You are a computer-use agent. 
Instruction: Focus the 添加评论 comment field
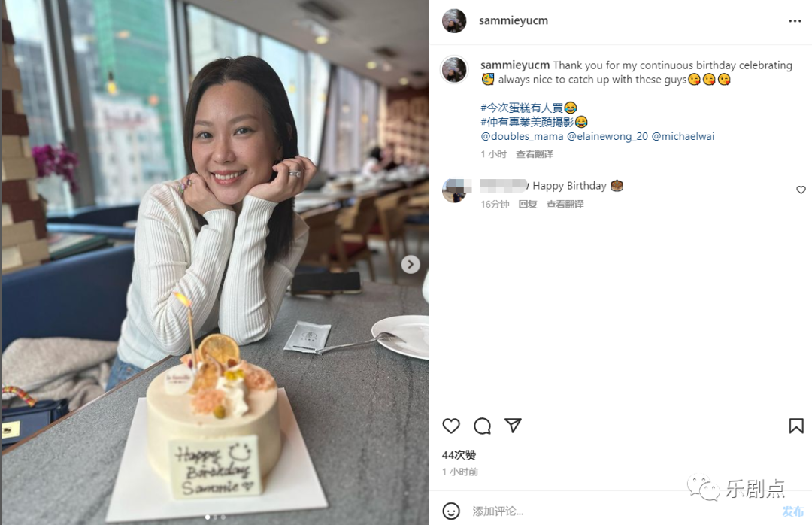coord(622,511)
